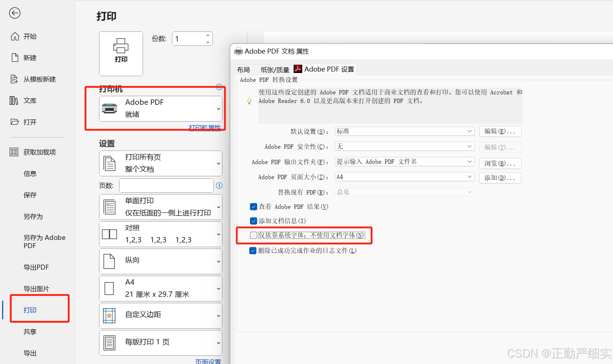Click the 对照 collate icon
The height and width of the screenshot is (364, 613).
point(109,234)
